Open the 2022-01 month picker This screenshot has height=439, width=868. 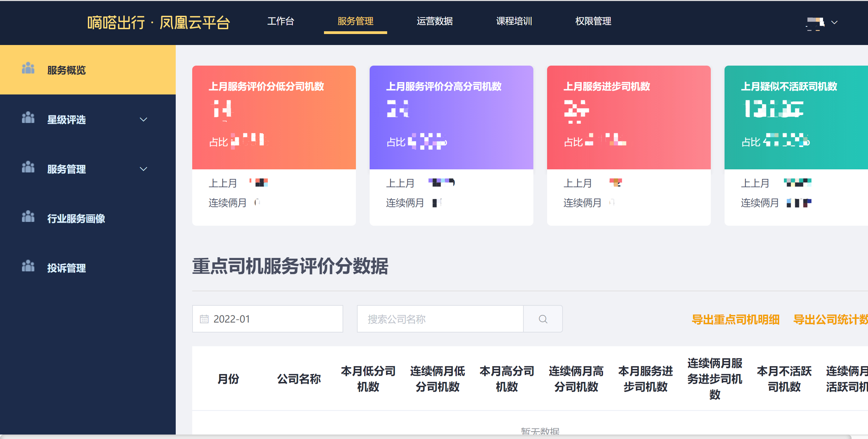click(x=268, y=319)
